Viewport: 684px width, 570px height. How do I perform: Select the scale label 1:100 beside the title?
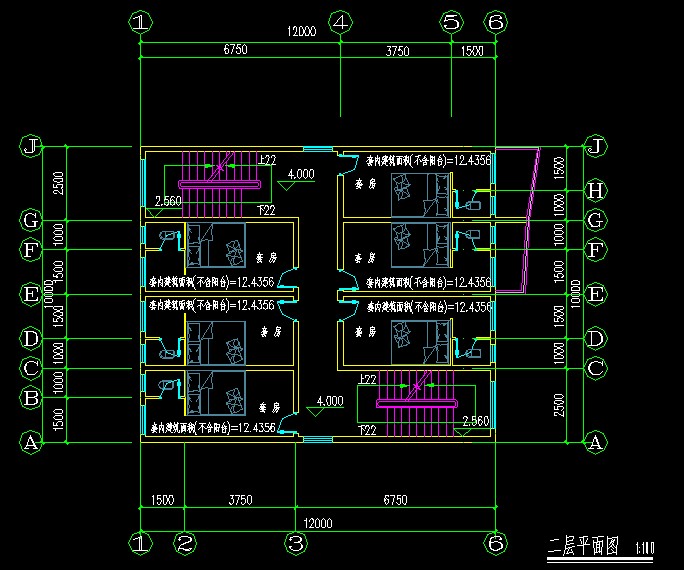(645, 548)
